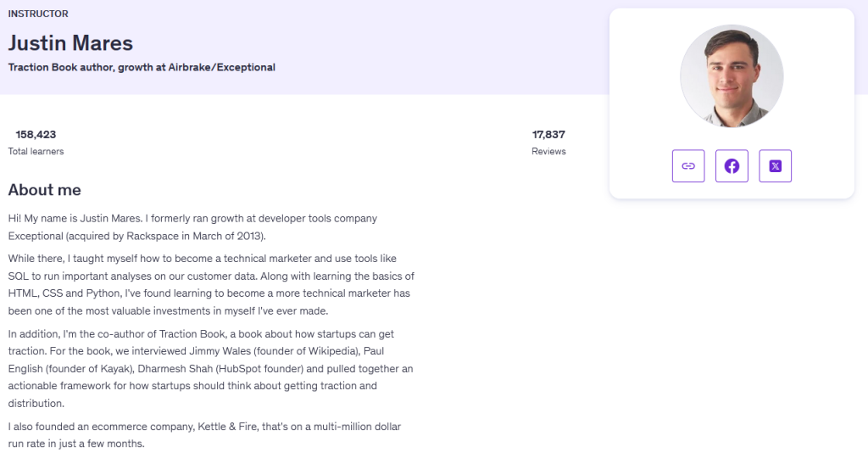
Task: Open the instructor's personal website link icon
Action: 688,166
